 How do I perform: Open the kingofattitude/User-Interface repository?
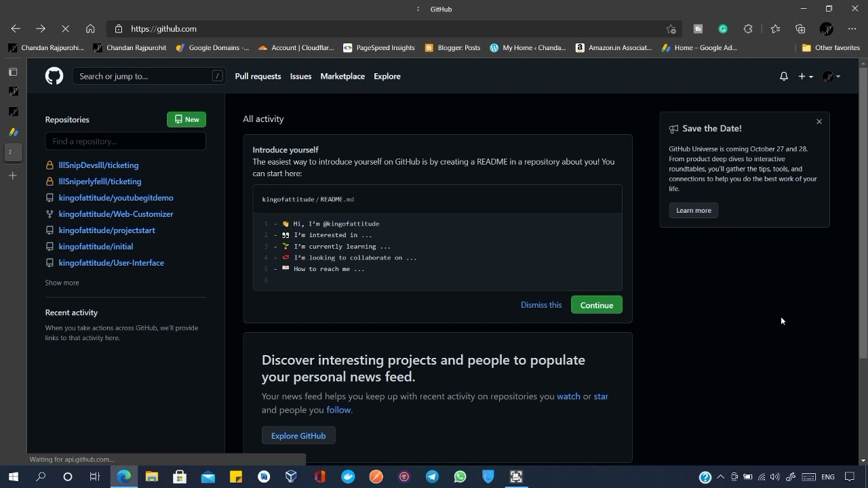click(111, 263)
